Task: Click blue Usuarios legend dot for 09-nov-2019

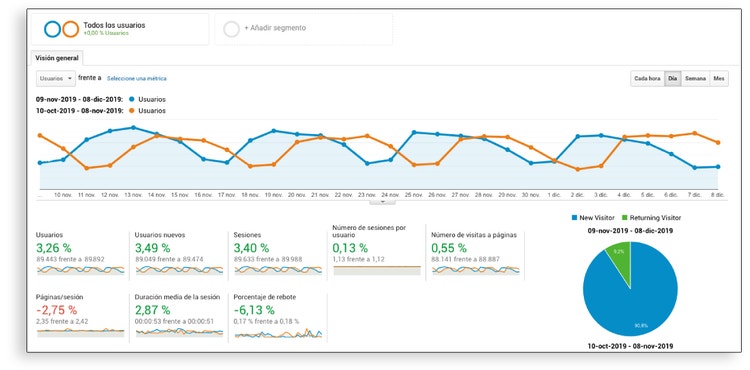Action: (132, 99)
